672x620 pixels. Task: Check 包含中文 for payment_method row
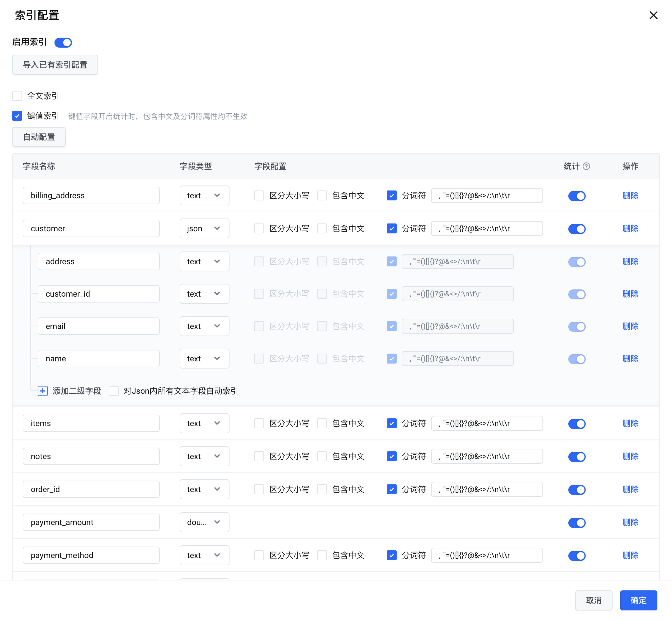coord(322,555)
